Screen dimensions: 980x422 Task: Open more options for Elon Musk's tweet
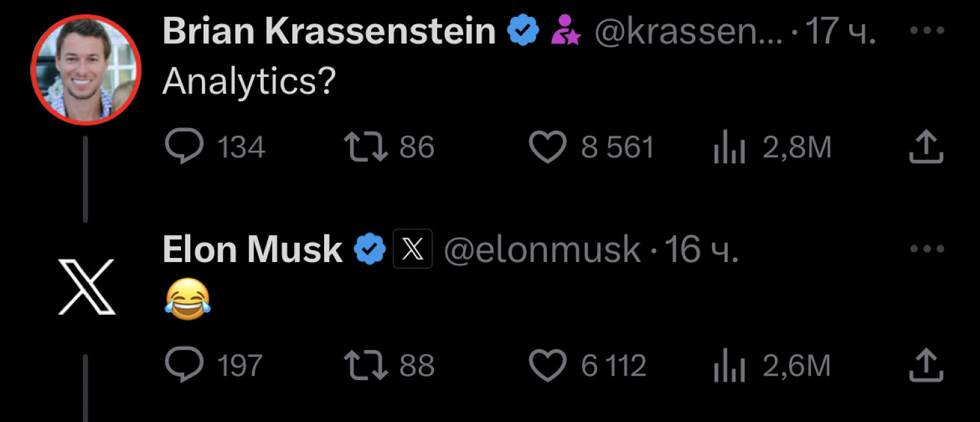(x=926, y=249)
